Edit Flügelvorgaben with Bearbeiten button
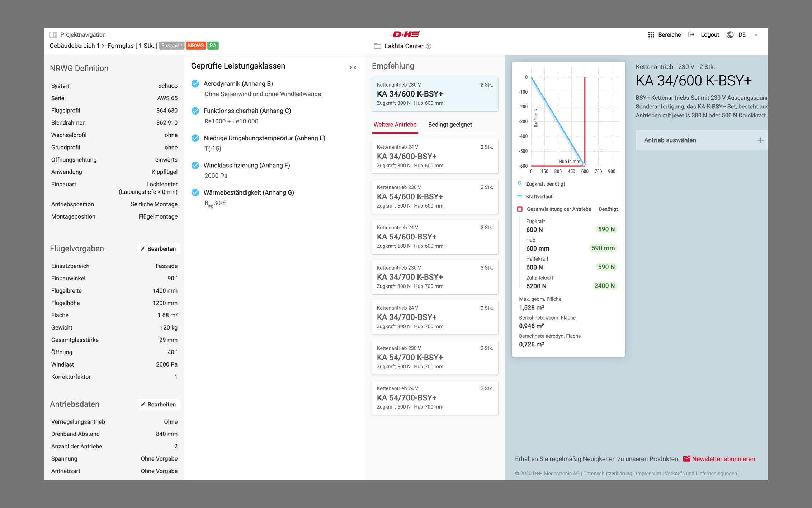This screenshot has width=812, height=508. pos(159,249)
